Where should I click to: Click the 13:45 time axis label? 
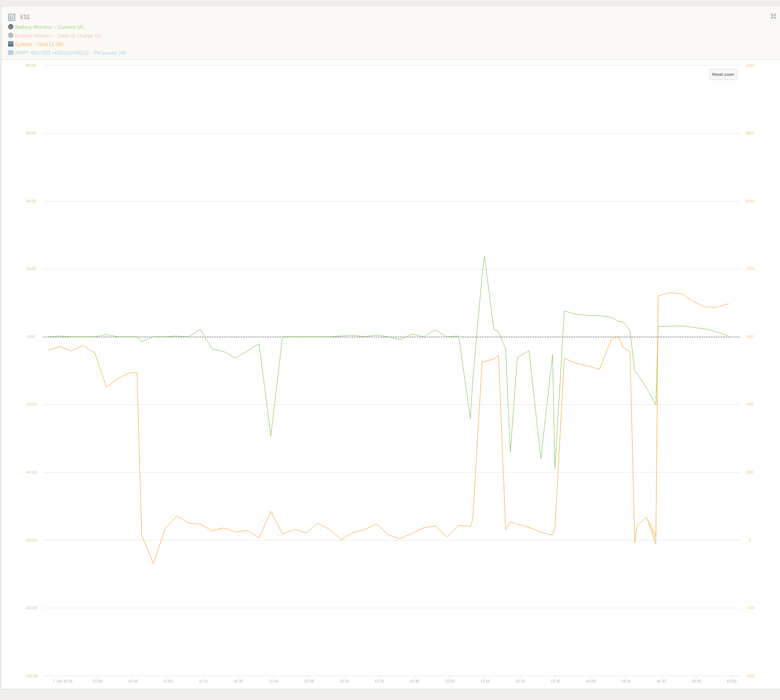(556, 681)
